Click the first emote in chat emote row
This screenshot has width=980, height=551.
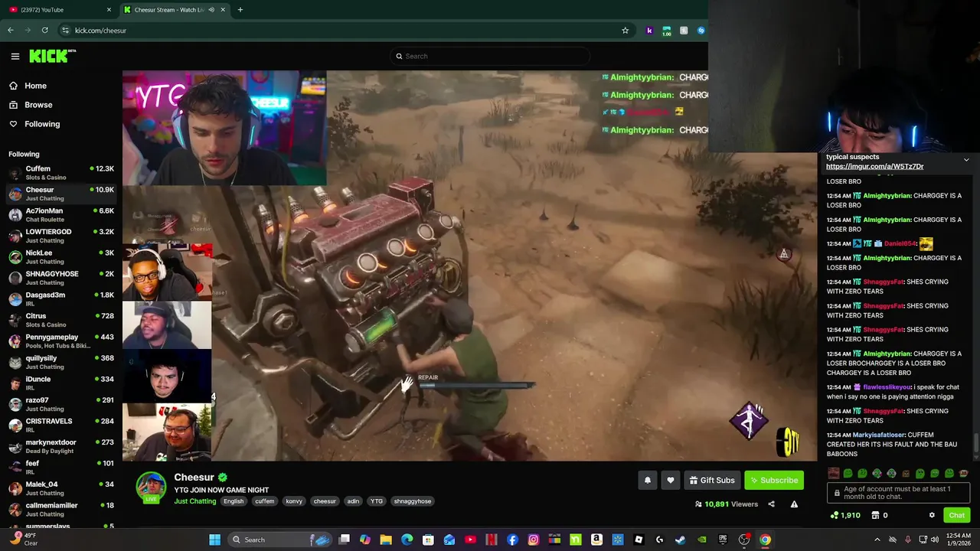pos(834,474)
